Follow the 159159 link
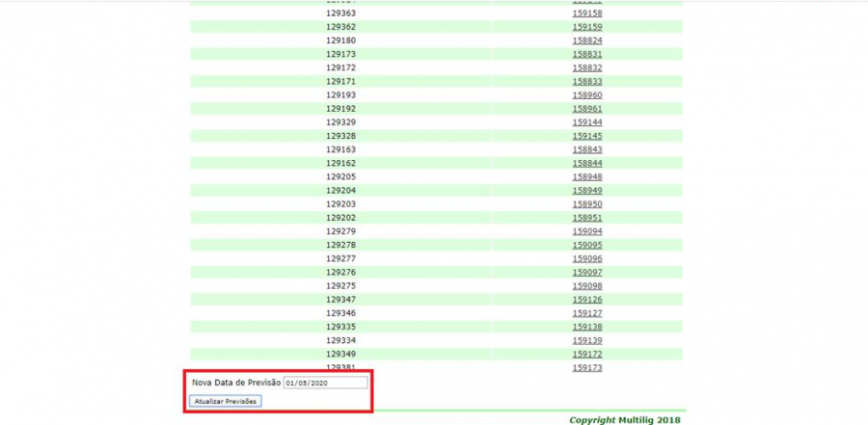This screenshot has height=425, width=868. [586, 27]
